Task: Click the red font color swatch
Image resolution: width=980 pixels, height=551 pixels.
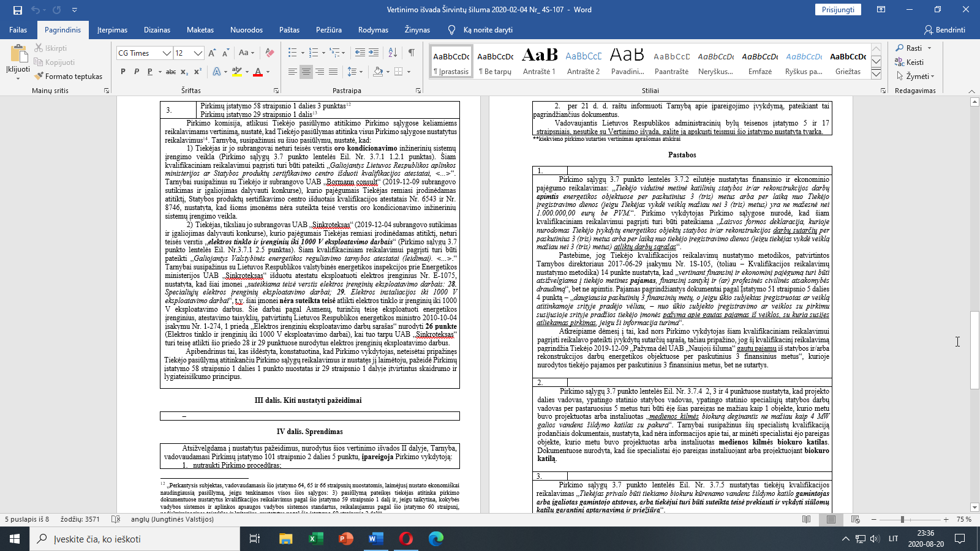Action: tap(258, 72)
